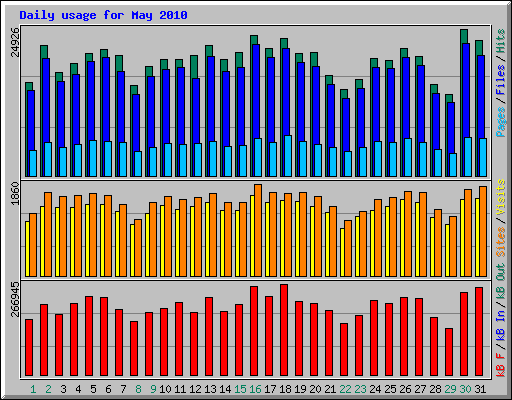Click day label 17 on the x-axis
Image resolution: width=512 pixels, height=400 pixels.
(270, 389)
